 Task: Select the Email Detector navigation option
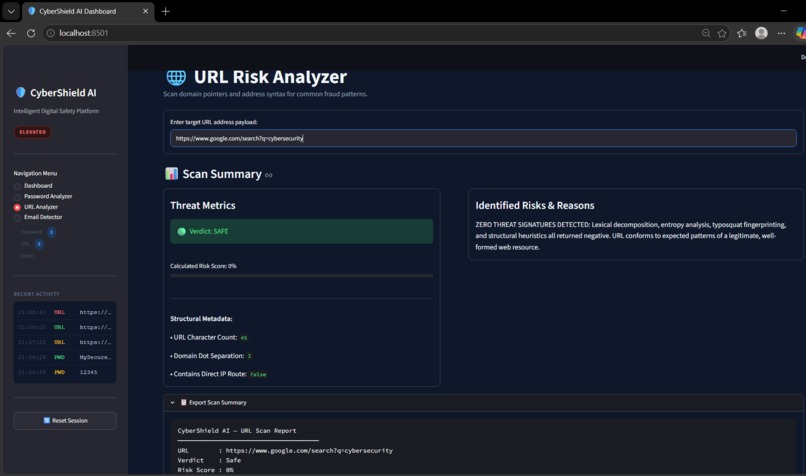(x=38, y=217)
